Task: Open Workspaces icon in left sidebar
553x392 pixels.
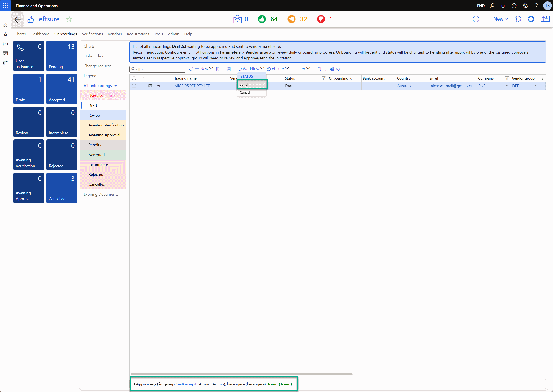Action: click(5, 53)
